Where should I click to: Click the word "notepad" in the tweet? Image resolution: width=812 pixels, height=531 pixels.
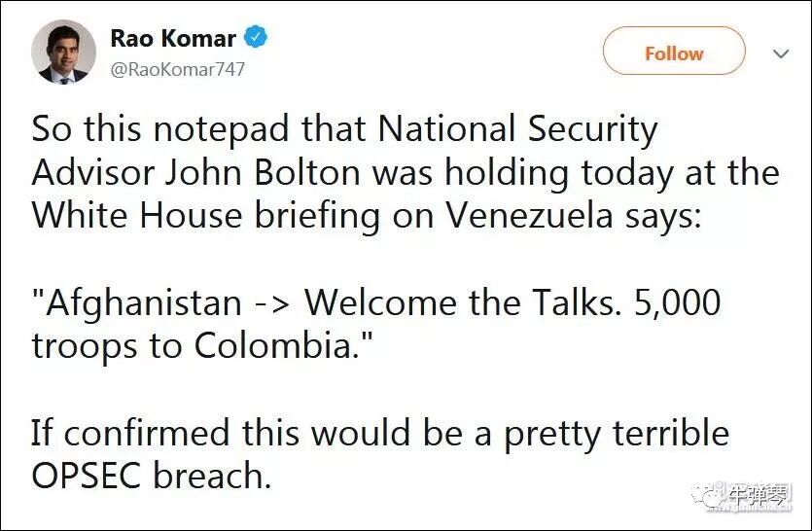pyautogui.click(x=221, y=128)
